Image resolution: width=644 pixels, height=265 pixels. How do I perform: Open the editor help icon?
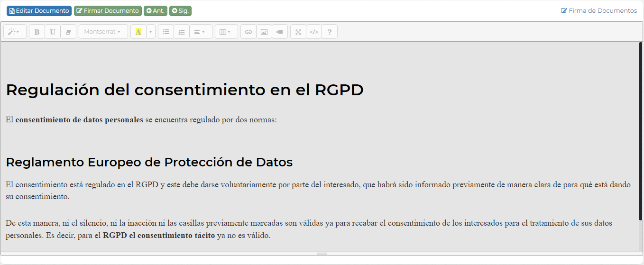330,32
